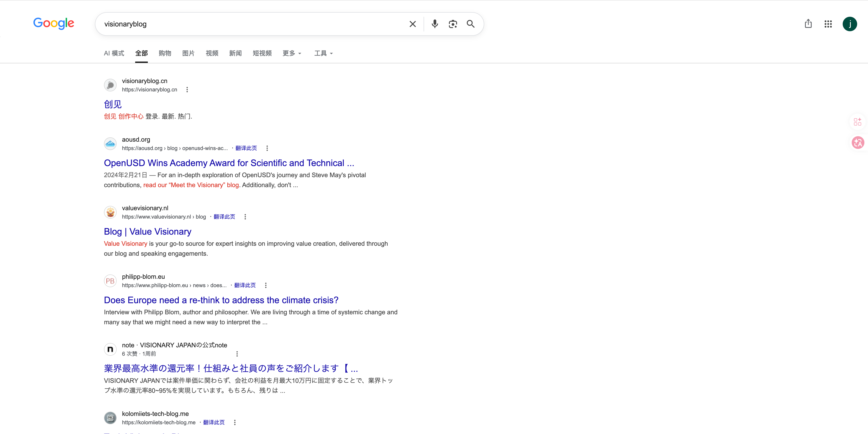The width and height of the screenshot is (868, 434).
Task: Open more options for philipp-blom.eu result
Action: click(x=266, y=285)
